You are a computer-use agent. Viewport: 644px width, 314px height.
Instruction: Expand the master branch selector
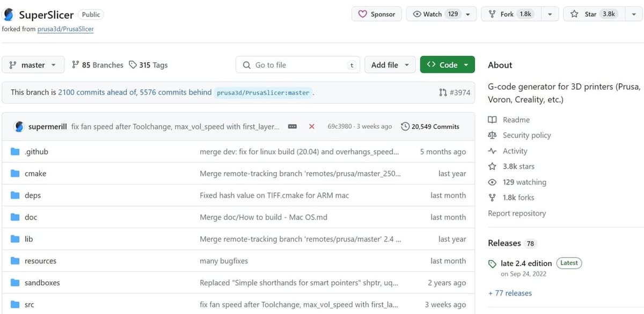(x=33, y=65)
